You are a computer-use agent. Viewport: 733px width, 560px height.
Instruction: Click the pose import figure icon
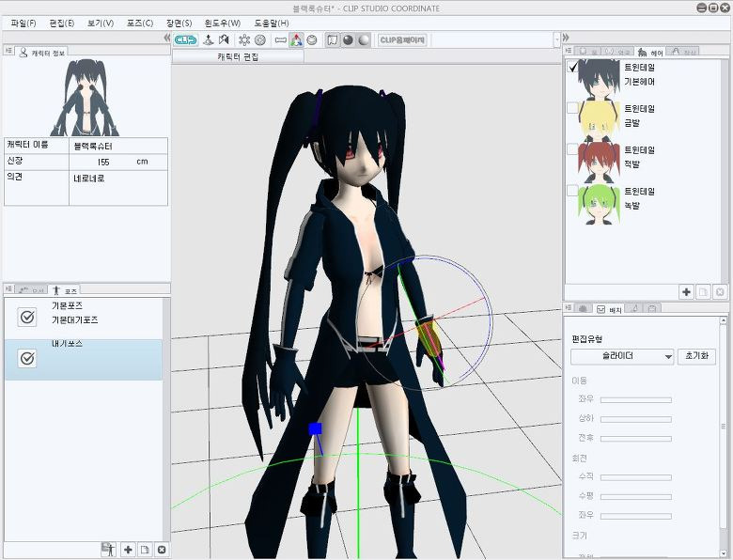109,550
